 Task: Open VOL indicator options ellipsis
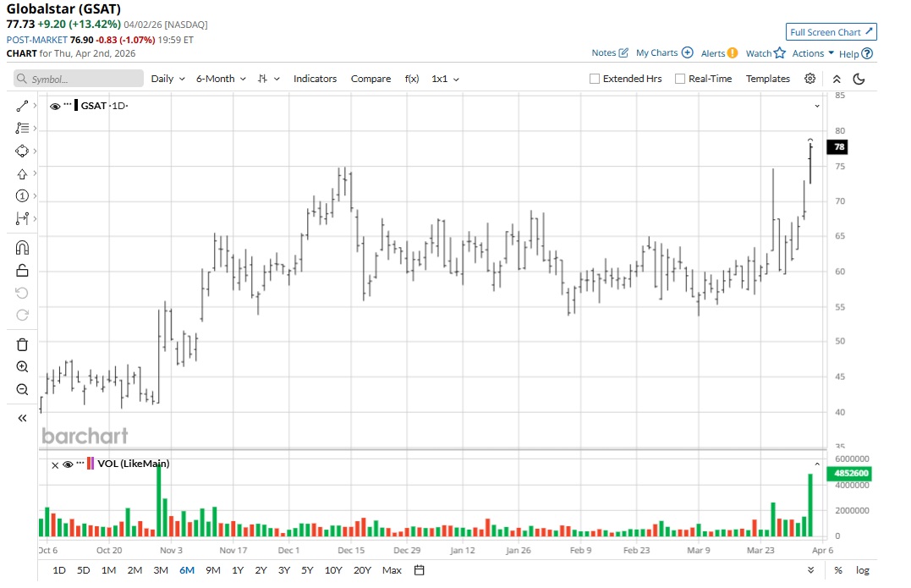(x=80, y=463)
